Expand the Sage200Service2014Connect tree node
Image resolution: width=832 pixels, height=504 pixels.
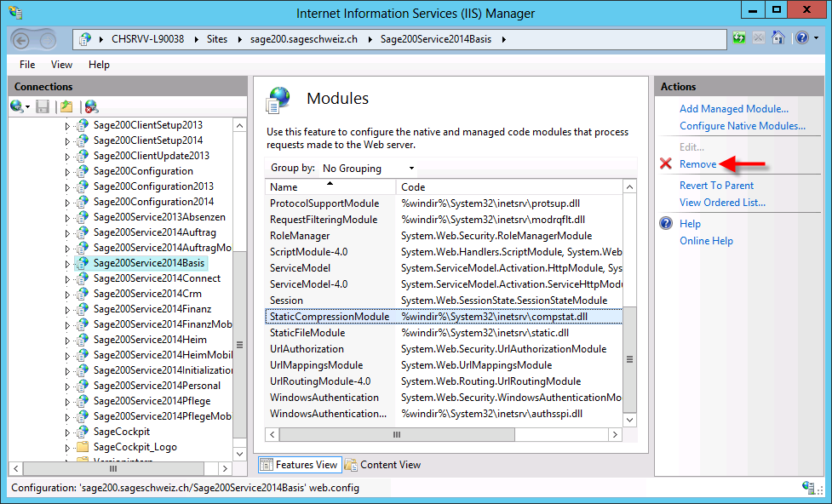pyautogui.click(x=67, y=279)
